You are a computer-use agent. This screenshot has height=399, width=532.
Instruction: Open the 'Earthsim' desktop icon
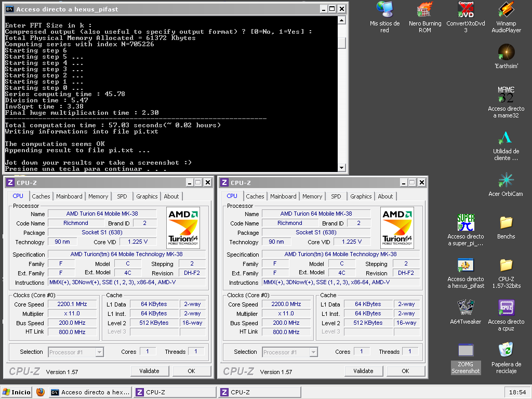tap(506, 56)
